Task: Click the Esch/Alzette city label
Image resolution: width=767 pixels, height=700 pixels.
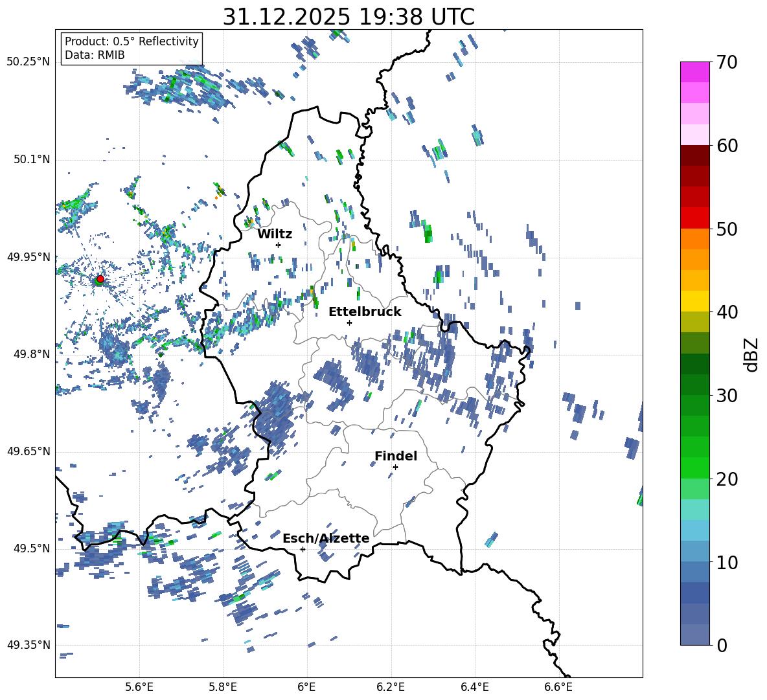Action: tap(326, 538)
